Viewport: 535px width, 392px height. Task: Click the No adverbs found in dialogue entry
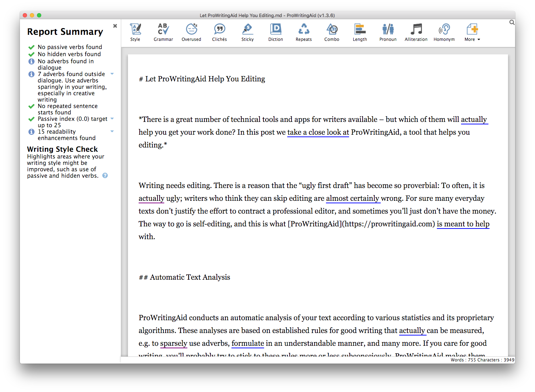tap(66, 64)
